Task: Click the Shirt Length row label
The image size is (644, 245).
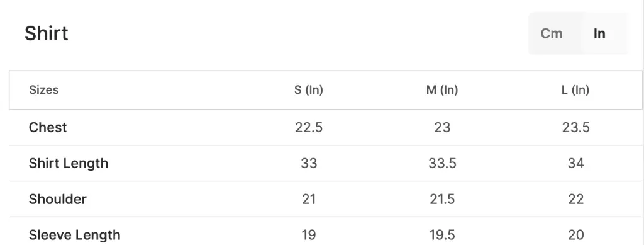Action: point(69,163)
